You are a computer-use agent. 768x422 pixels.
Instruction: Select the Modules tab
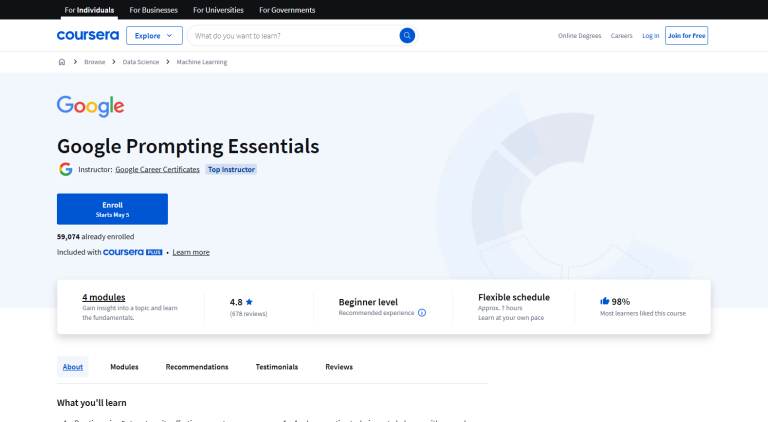click(x=124, y=367)
